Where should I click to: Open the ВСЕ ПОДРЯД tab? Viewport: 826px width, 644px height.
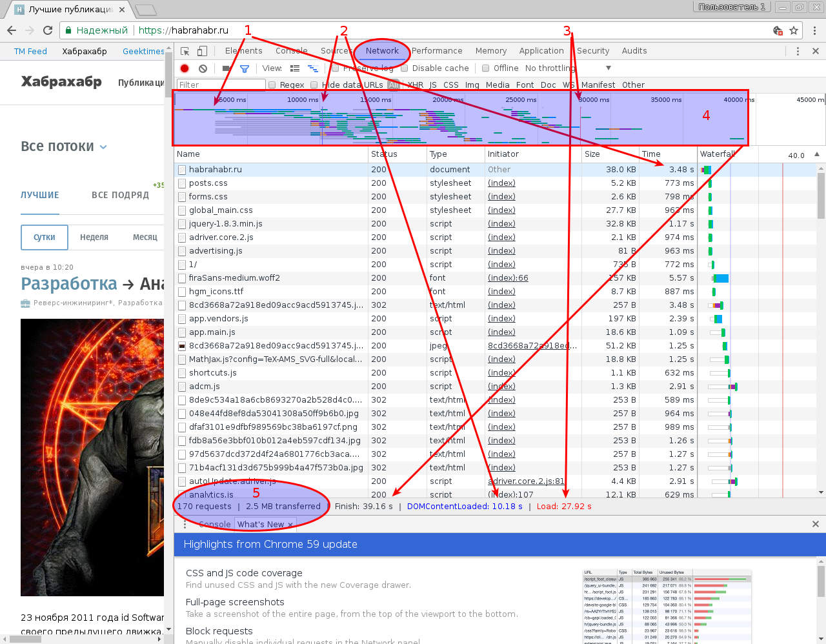click(x=120, y=195)
